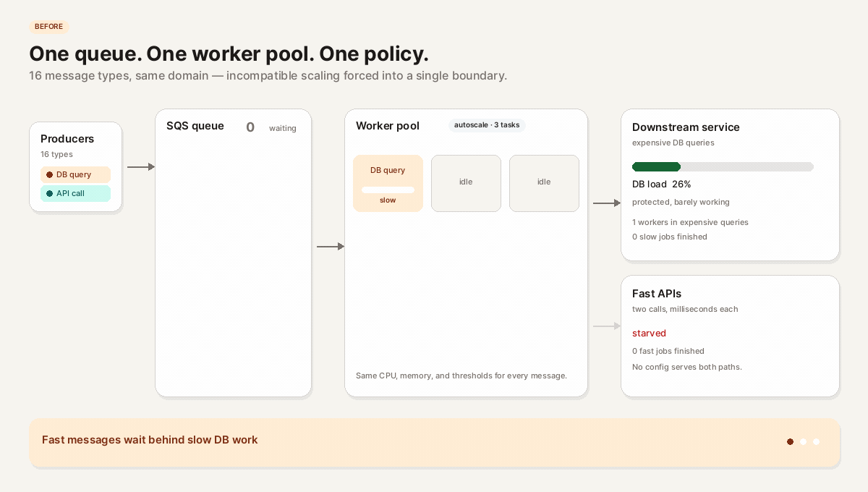The image size is (868, 492).
Task: Click the arrow to Downstream service
Action: [607, 203]
